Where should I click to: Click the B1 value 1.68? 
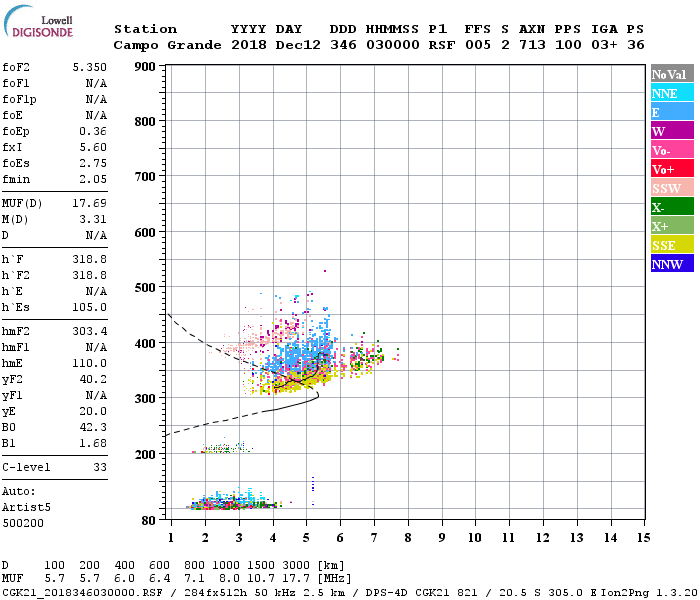[x=93, y=443]
